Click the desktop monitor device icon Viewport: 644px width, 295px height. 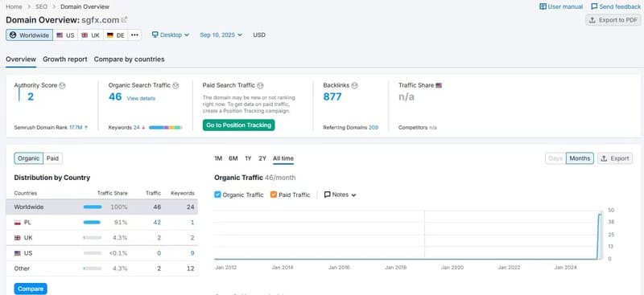155,35
